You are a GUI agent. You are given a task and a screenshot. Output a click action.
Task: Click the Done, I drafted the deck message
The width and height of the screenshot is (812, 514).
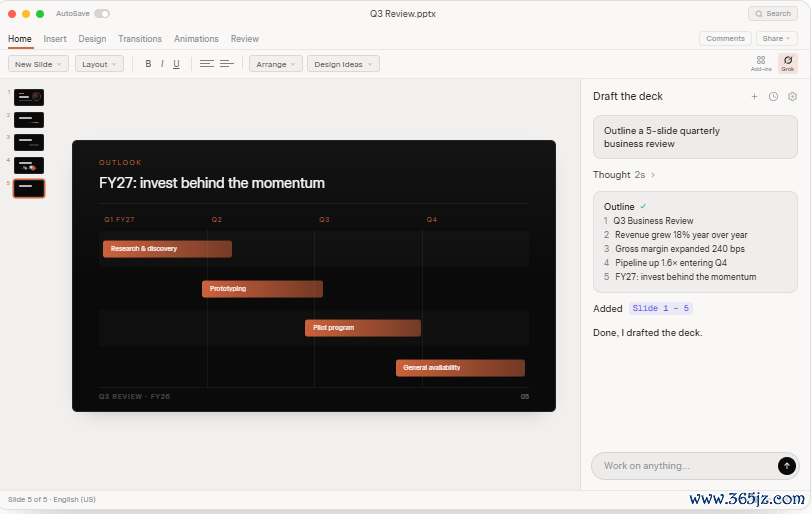(x=648, y=333)
